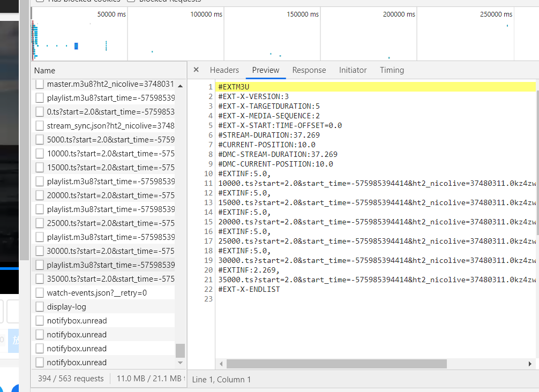Open the Timing tab

click(392, 70)
